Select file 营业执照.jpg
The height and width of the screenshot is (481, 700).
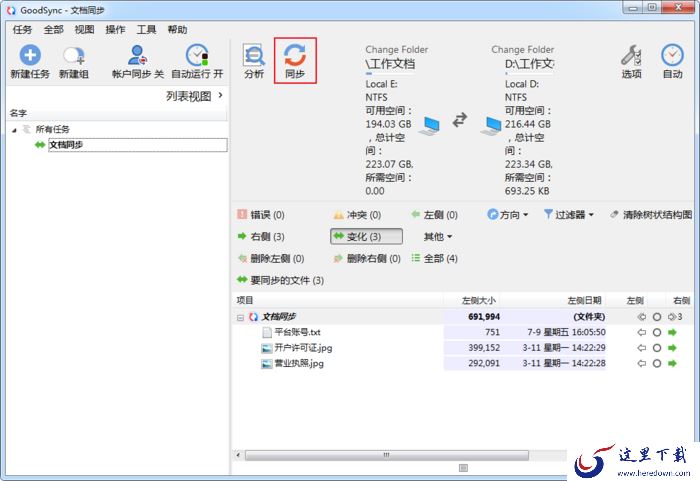pyautogui.click(x=299, y=364)
